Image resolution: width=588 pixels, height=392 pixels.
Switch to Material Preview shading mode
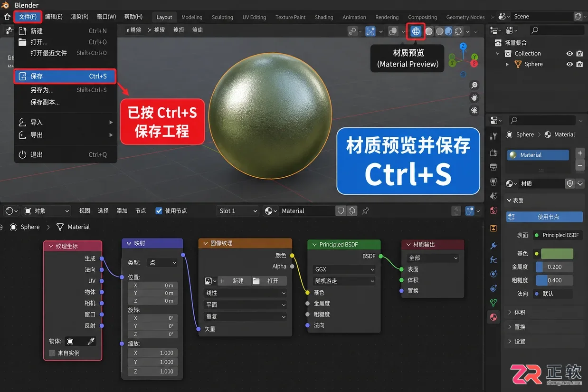(416, 31)
